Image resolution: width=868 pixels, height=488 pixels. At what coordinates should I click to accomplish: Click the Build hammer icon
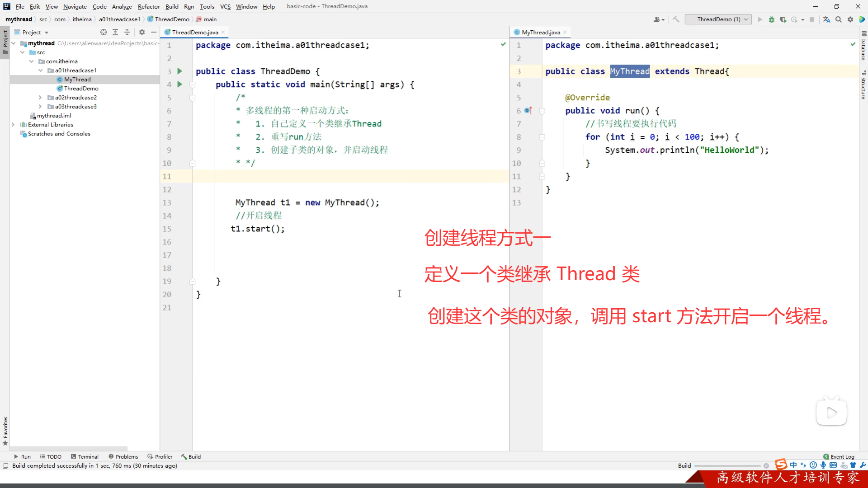point(676,19)
